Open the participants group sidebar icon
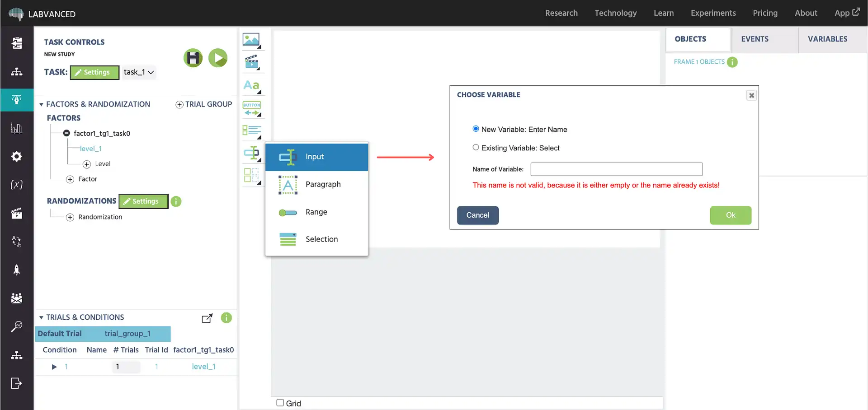 17,298
